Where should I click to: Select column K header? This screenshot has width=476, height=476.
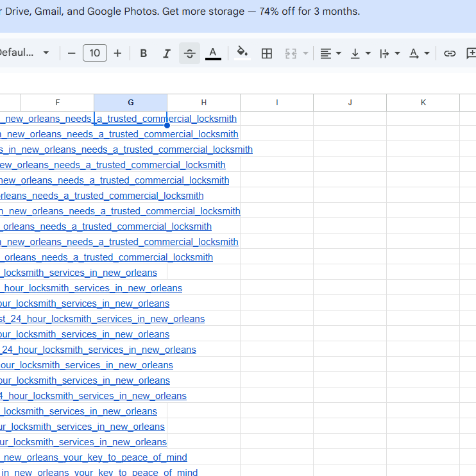[423, 103]
